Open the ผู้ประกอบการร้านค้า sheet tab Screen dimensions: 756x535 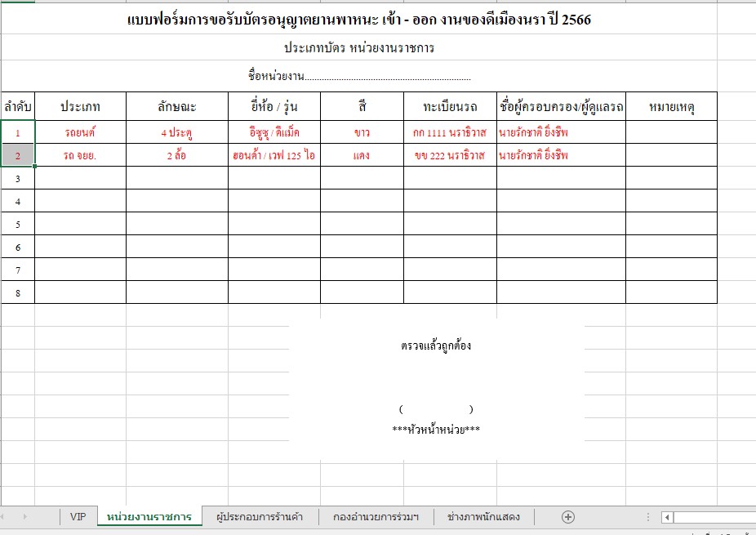click(259, 516)
